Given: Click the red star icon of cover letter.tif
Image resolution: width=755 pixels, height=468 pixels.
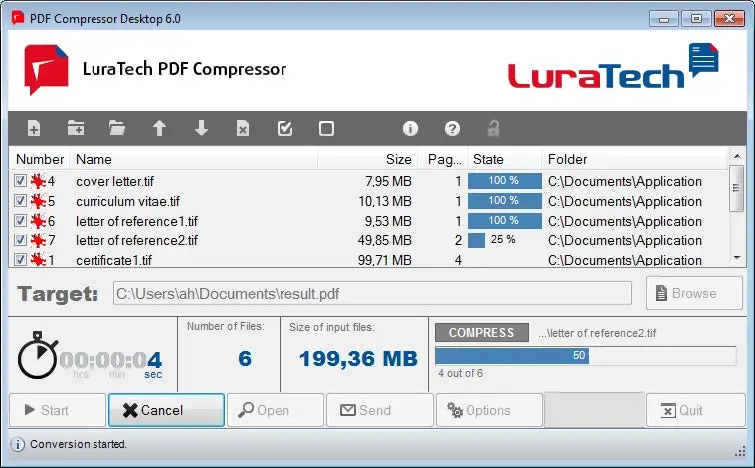Looking at the screenshot, I should [x=38, y=181].
